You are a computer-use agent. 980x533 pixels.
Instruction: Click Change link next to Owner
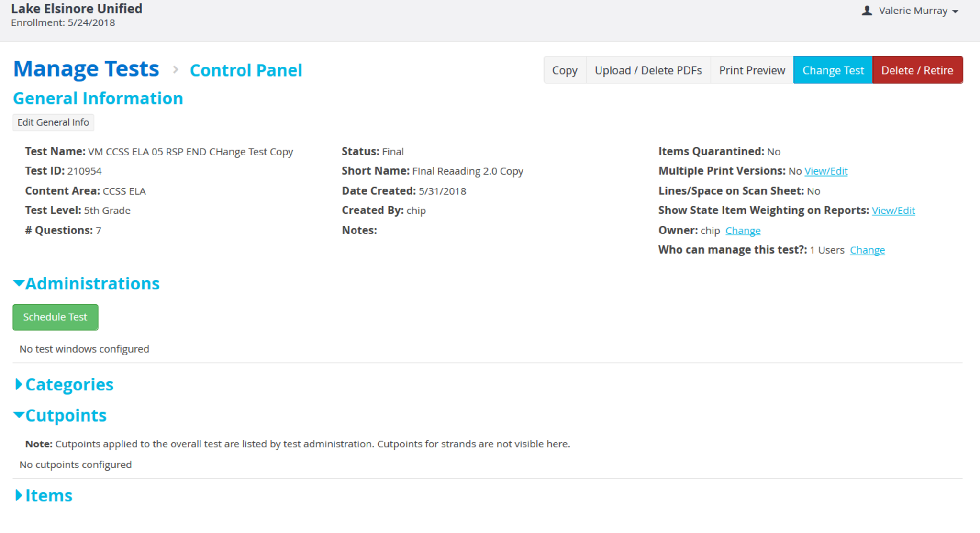click(x=743, y=231)
